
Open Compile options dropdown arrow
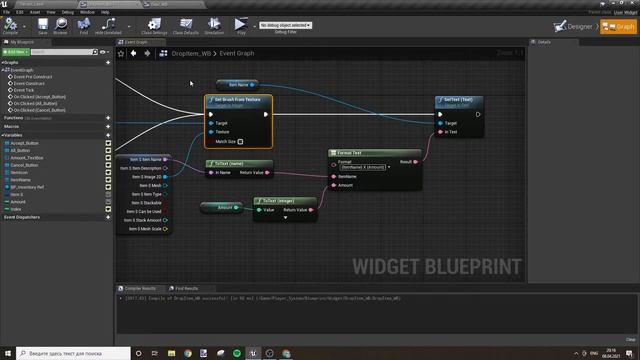[x=24, y=27]
